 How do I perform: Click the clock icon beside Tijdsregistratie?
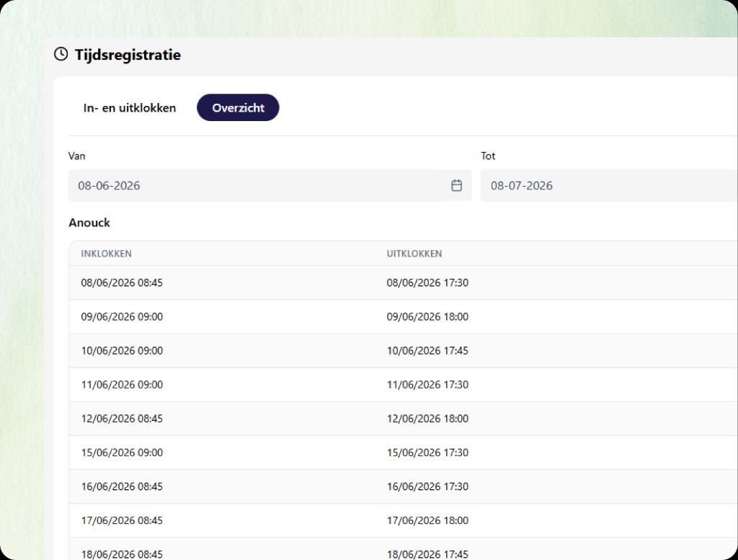click(x=61, y=54)
